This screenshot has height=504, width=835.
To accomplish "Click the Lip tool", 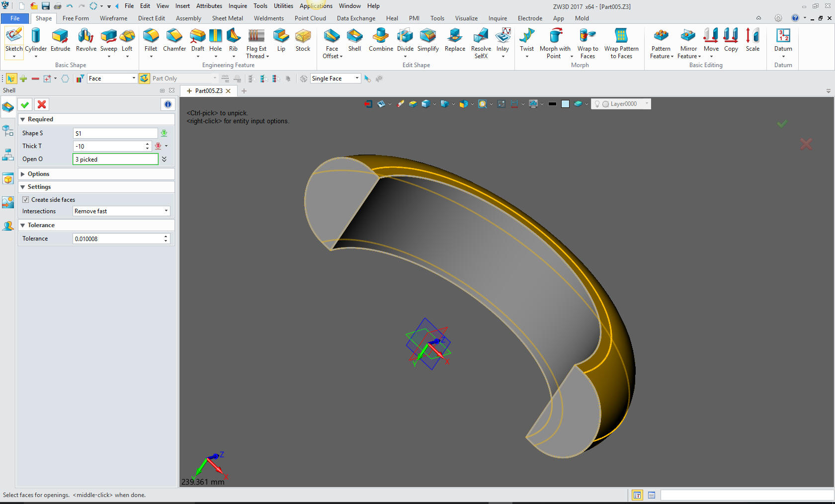I will click(x=281, y=40).
